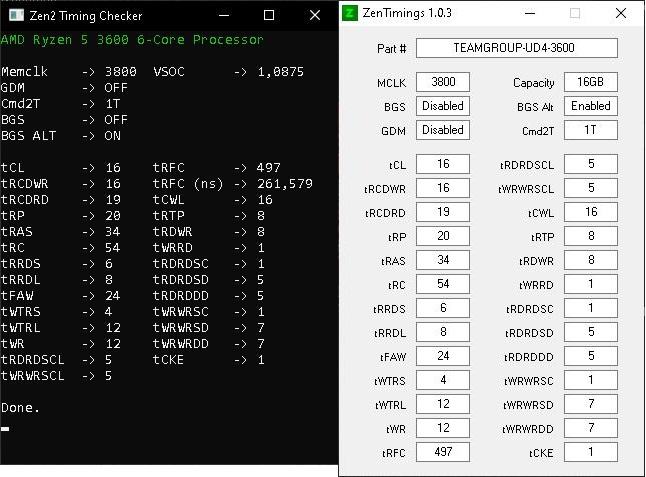Screen dimensions: 646x477
Task: Click the tCWL value 16 field in ZenTimings
Action: pyautogui.click(x=591, y=212)
